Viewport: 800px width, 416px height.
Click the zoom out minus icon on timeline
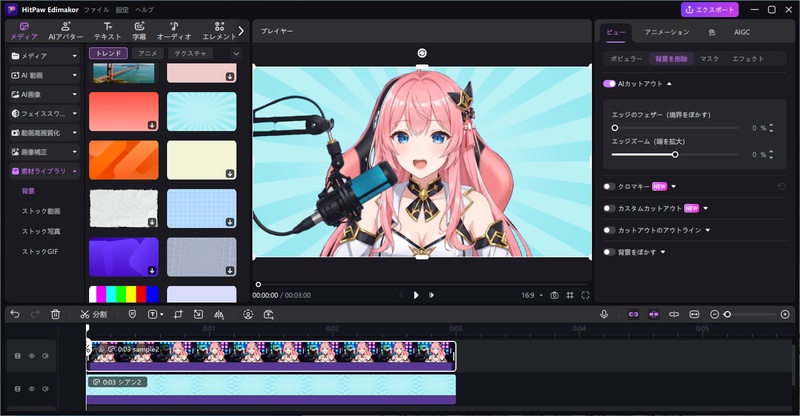tap(714, 314)
